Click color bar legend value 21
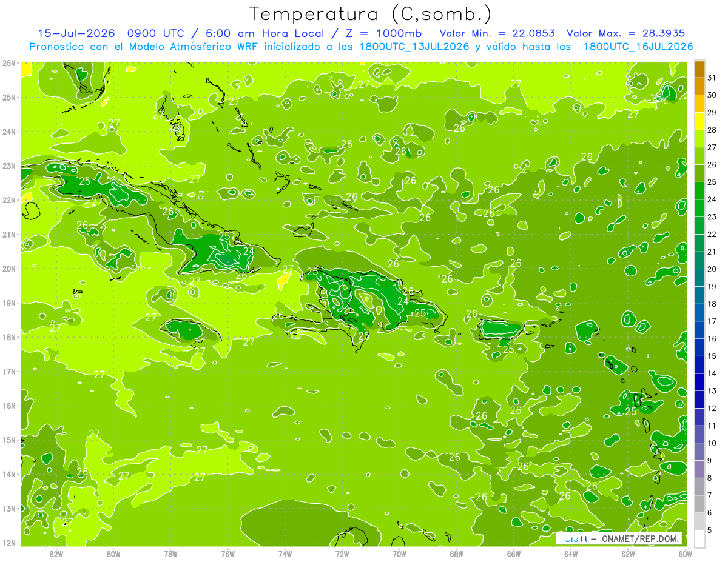The width and height of the screenshot is (728, 562). (x=712, y=252)
